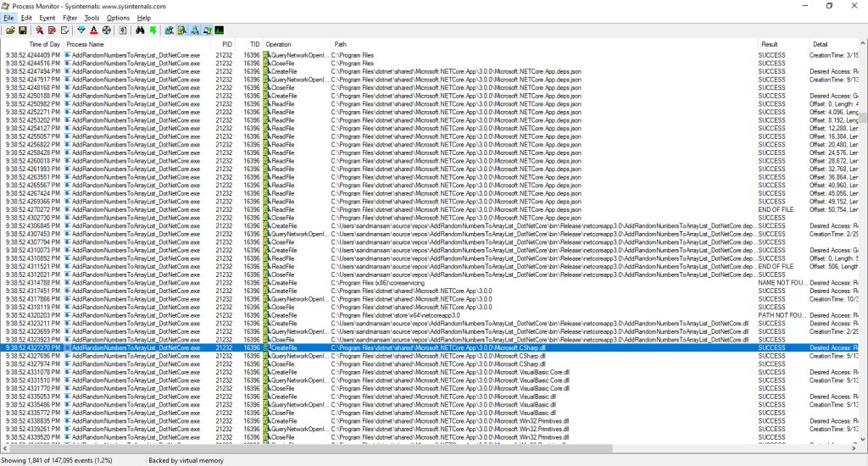Viewport: 868px width, 466px height.
Task: Toggle Show Registry Activity icon
Action: 170,31
